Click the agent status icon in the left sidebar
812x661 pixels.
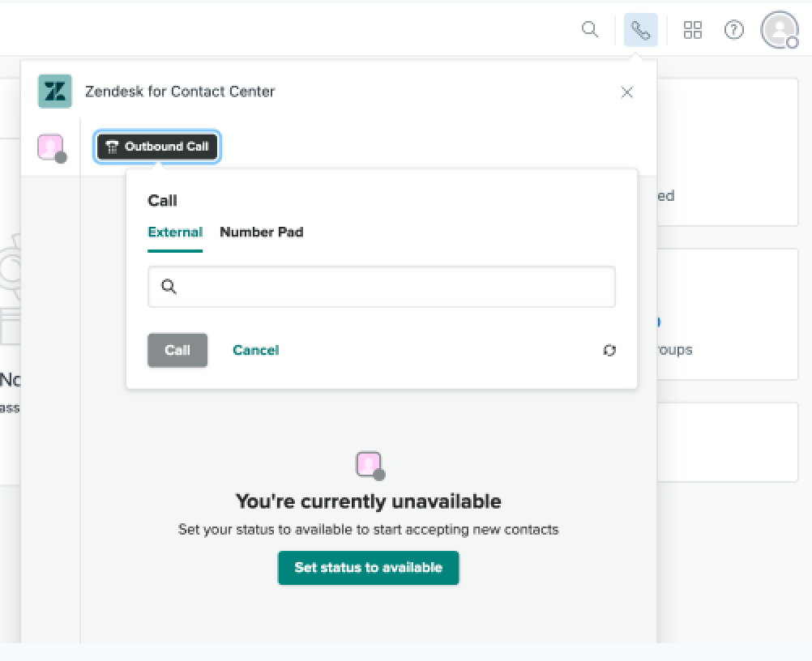(51, 147)
